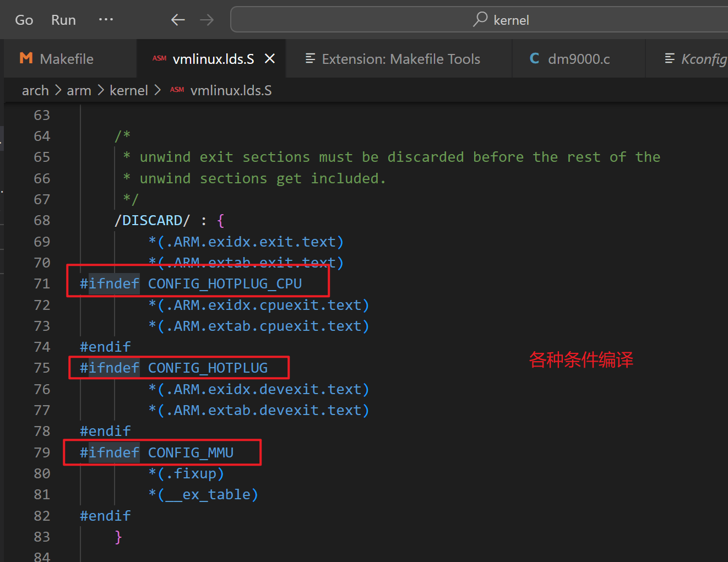The width and height of the screenshot is (728, 562).
Task: Click the /DISCARD/ keyword
Action: [x=152, y=221]
